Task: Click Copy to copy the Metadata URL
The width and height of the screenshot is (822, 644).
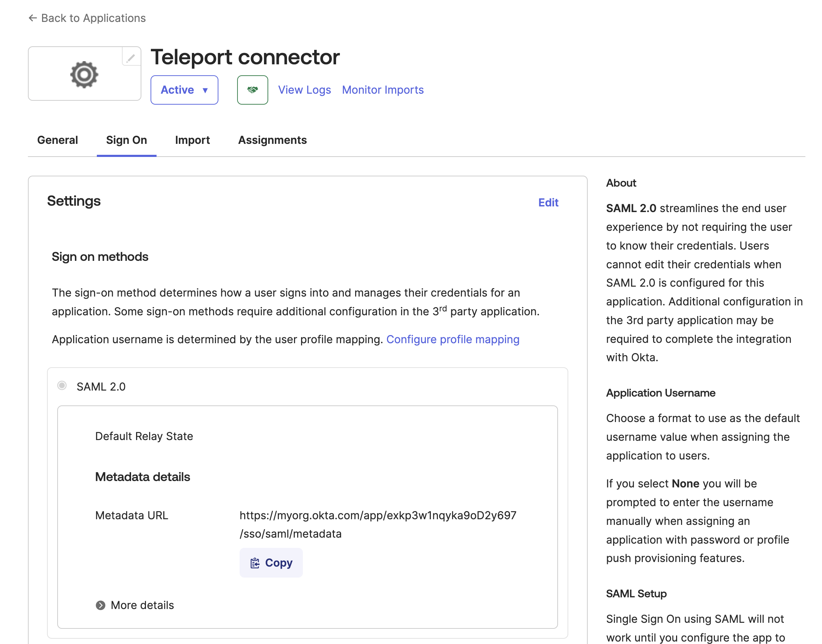Action: [271, 563]
